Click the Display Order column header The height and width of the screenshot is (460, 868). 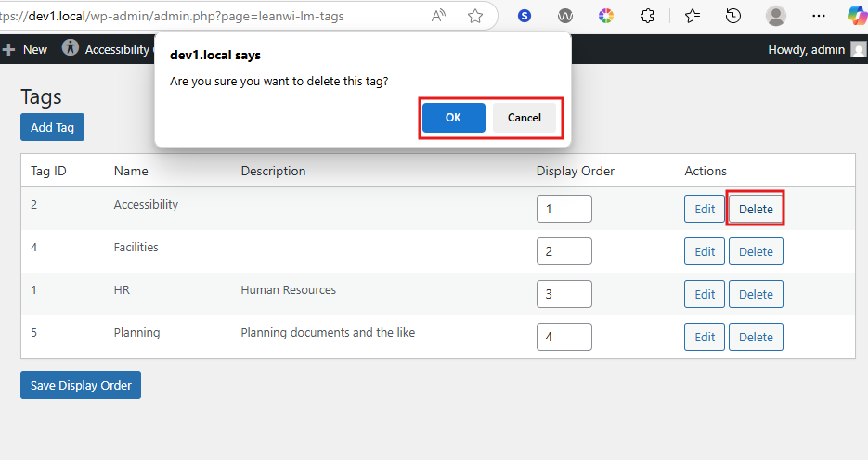576,171
